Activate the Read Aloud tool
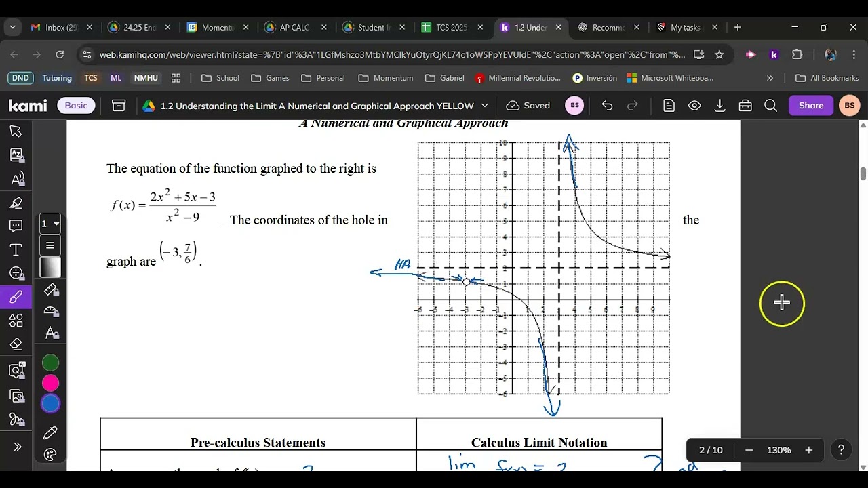 16,179
